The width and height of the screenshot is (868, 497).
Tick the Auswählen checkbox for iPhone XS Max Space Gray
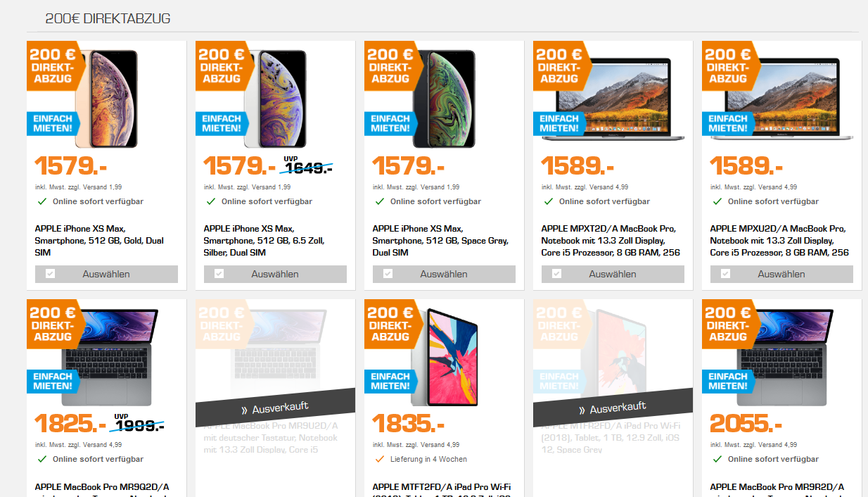point(388,274)
